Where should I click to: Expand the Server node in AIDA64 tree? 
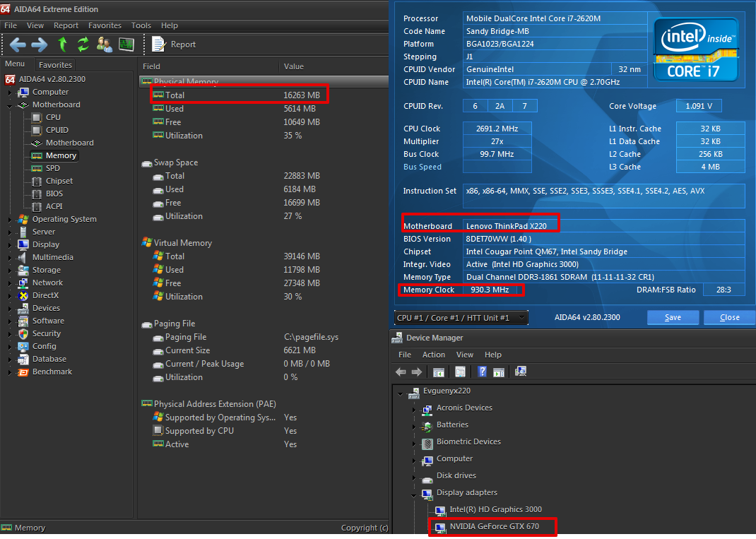(10, 232)
